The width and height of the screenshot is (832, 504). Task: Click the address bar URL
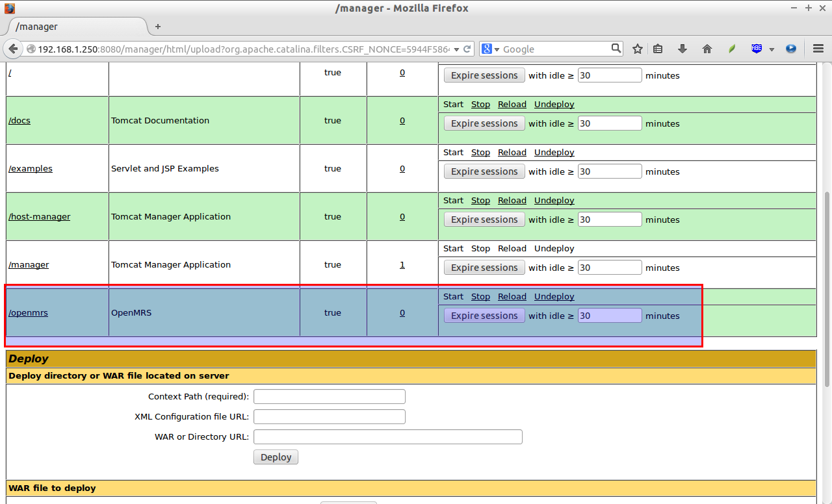244,49
